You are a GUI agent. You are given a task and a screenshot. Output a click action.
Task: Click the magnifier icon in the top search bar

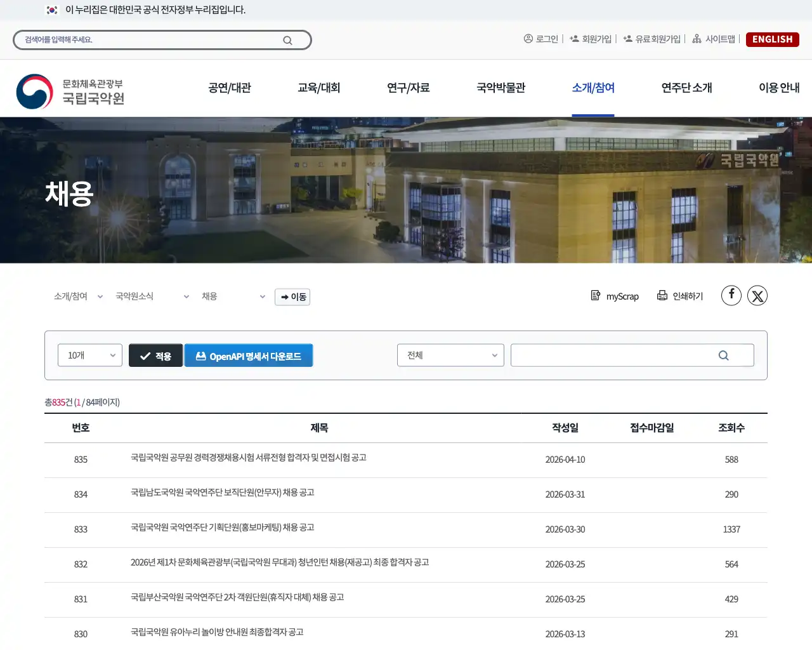coord(287,39)
